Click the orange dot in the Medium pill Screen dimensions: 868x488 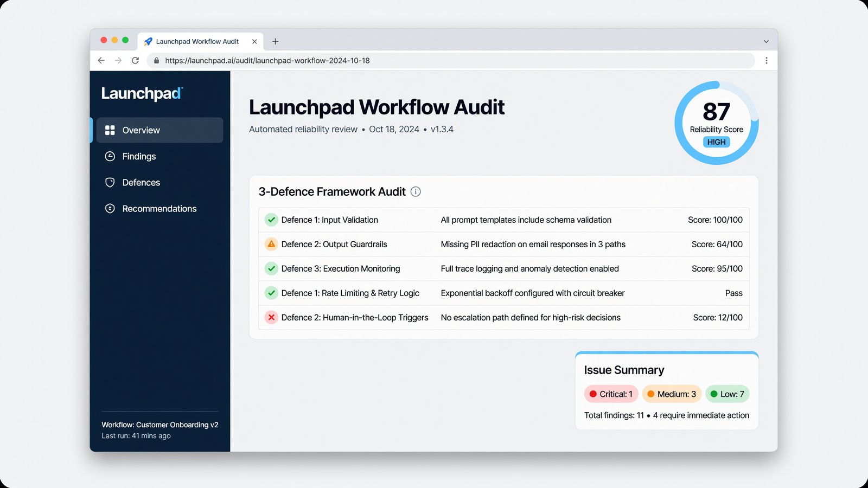pos(650,394)
